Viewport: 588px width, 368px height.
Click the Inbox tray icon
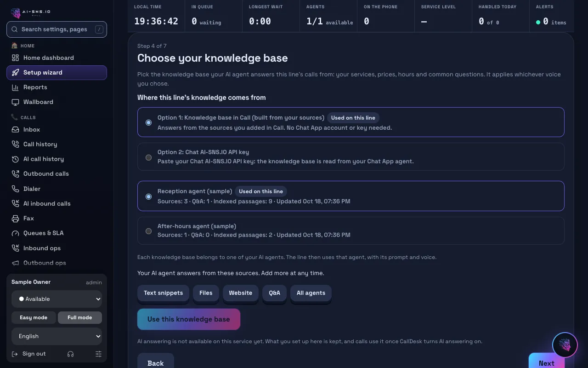coord(15,129)
